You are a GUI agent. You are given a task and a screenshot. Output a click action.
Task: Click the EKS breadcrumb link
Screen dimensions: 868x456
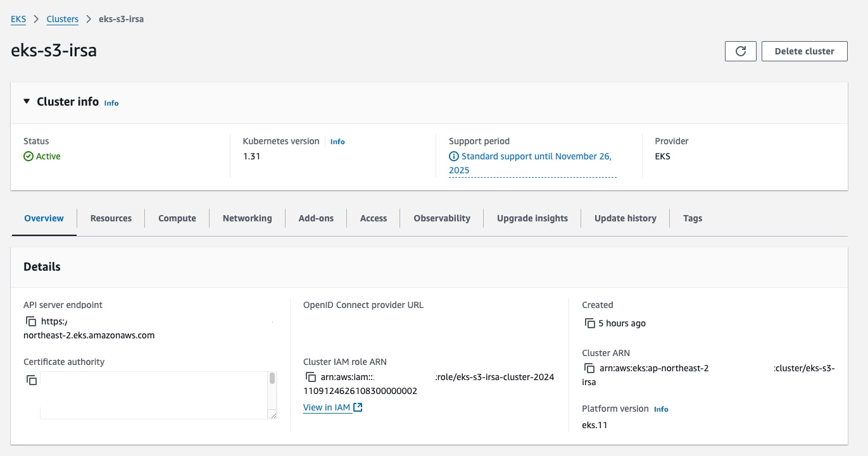(x=18, y=19)
